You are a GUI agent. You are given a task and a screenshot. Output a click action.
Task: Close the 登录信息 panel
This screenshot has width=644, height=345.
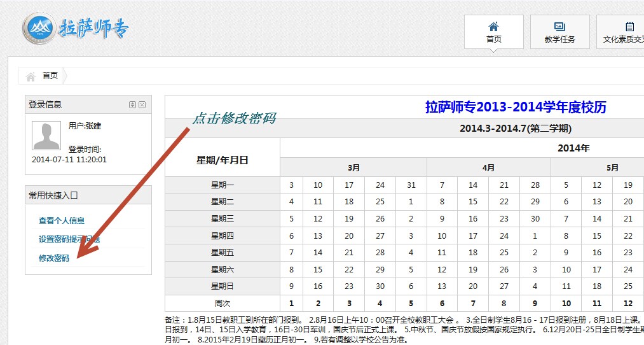click(x=142, y=105)
